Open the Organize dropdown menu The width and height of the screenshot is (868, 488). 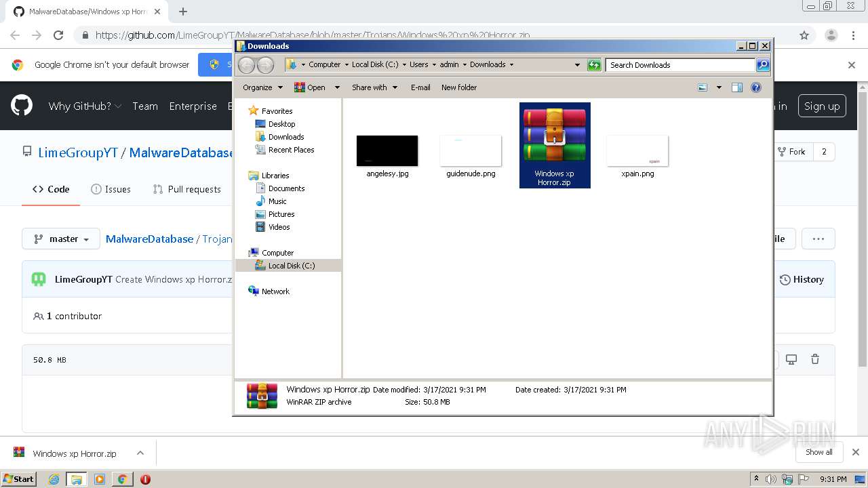(x=262, y=87)
